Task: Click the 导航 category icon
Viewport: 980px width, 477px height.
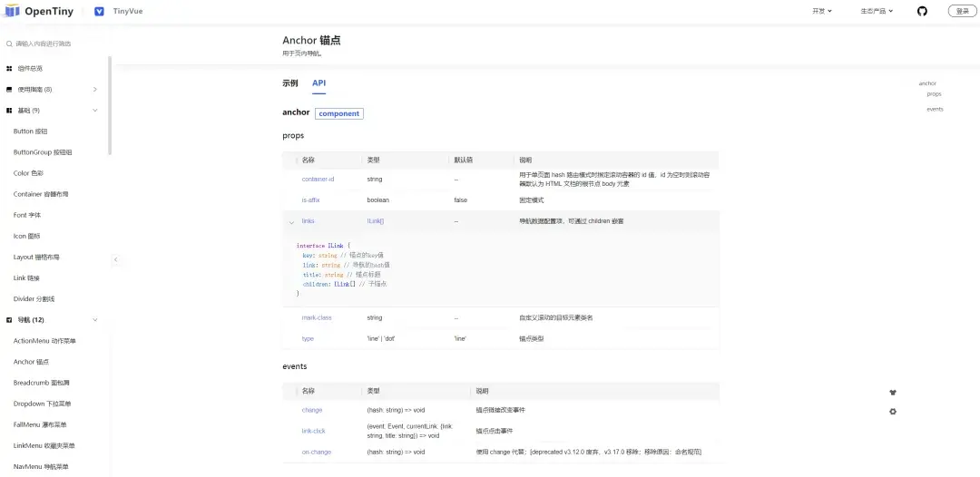Action: (9, 320)
